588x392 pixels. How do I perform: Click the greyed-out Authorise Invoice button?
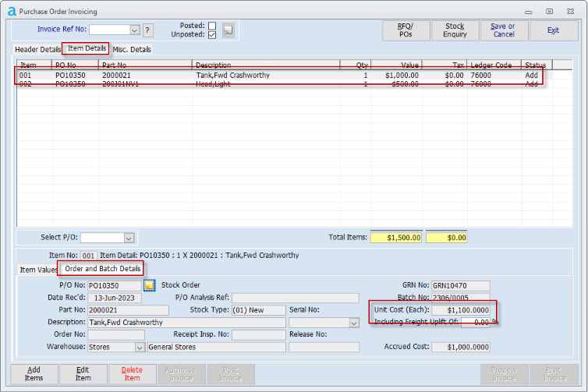(181, 374)
